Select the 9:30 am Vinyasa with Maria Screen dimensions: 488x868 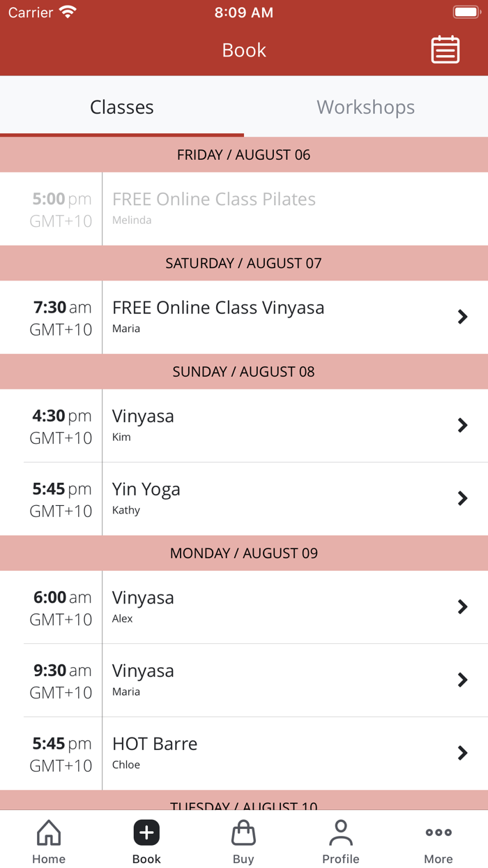coord(244,680)
